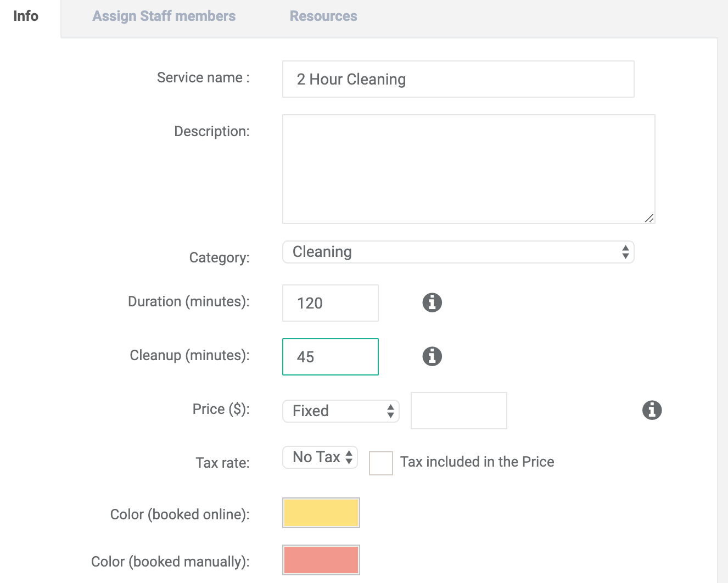Expand the No Tax rate dropdown
The height and width of the screenshot is (583, 728).
[320, 457]
